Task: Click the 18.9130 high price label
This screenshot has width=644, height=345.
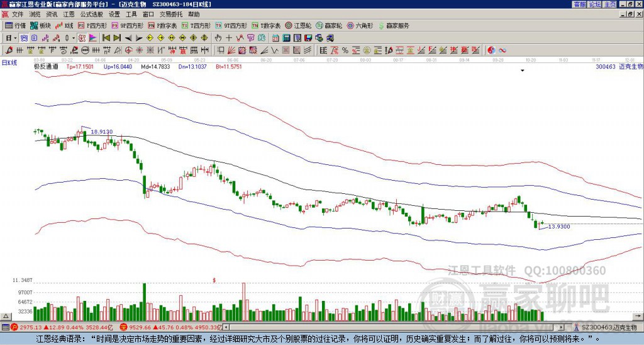Action: tap(101, 132)
